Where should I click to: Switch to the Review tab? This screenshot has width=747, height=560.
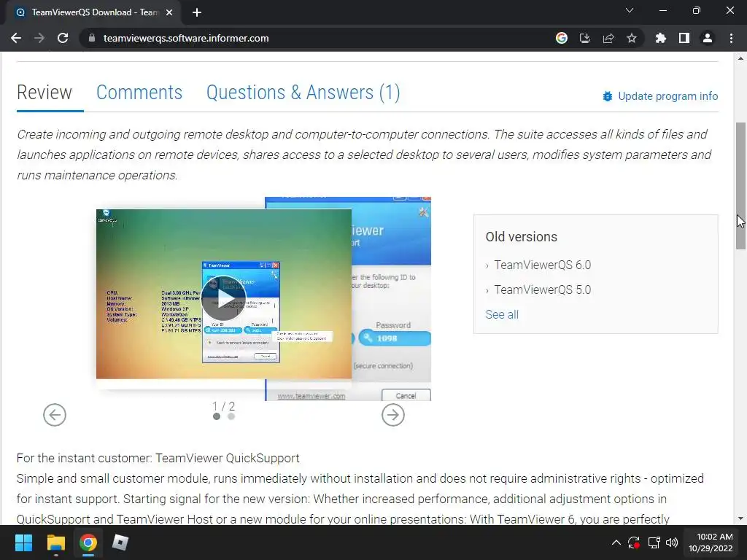44,93
